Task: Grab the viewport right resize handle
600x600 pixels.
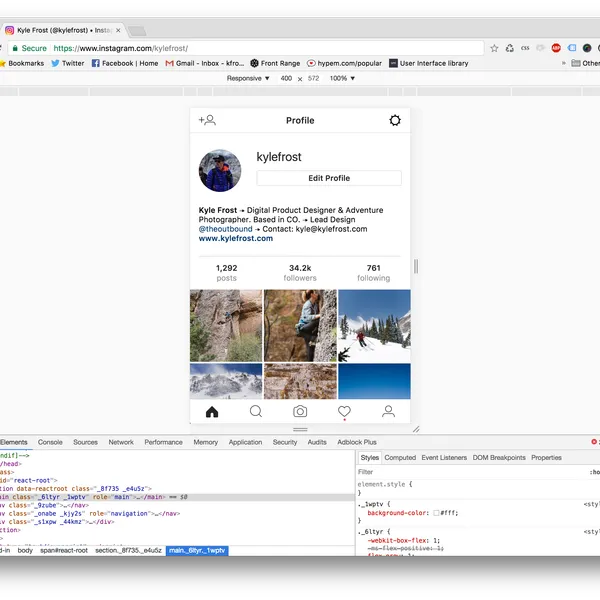Action: coord(416,266)
